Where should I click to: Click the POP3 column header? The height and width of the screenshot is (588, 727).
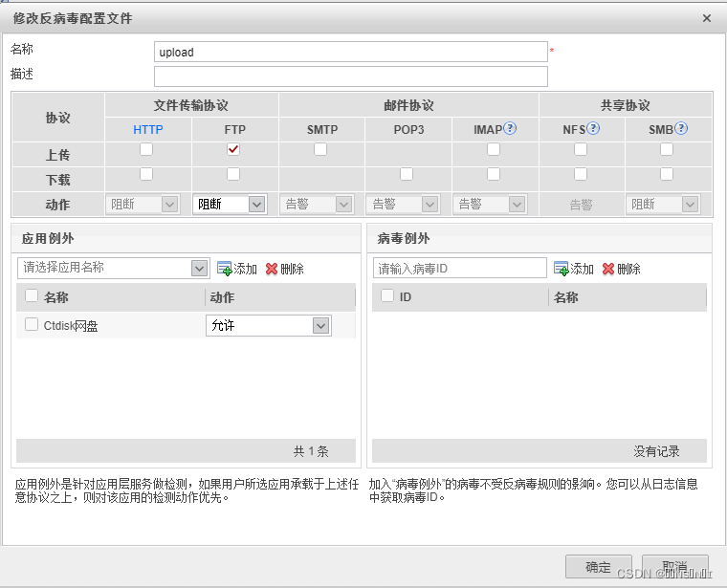408,130
